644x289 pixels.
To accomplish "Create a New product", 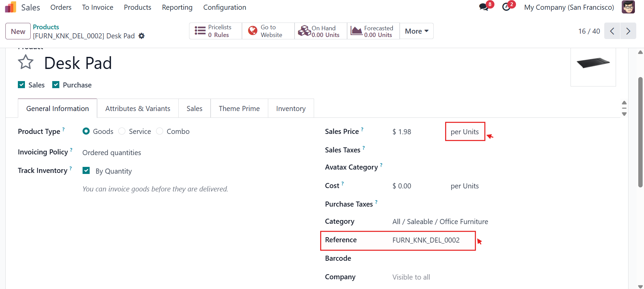I will tap(18, 31).
